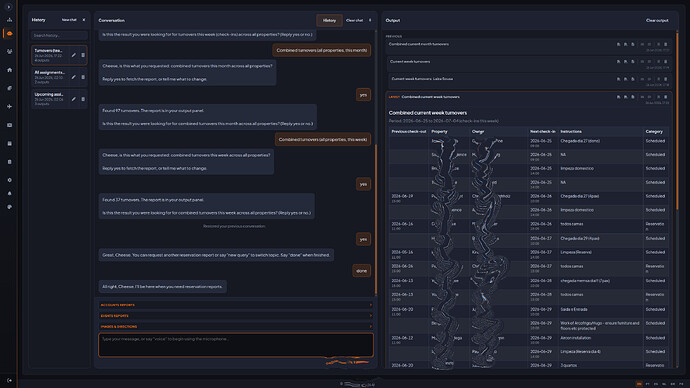Open the more options icon beside Clear chat
The width and height of the screenshot is (690, 388).
370,20
